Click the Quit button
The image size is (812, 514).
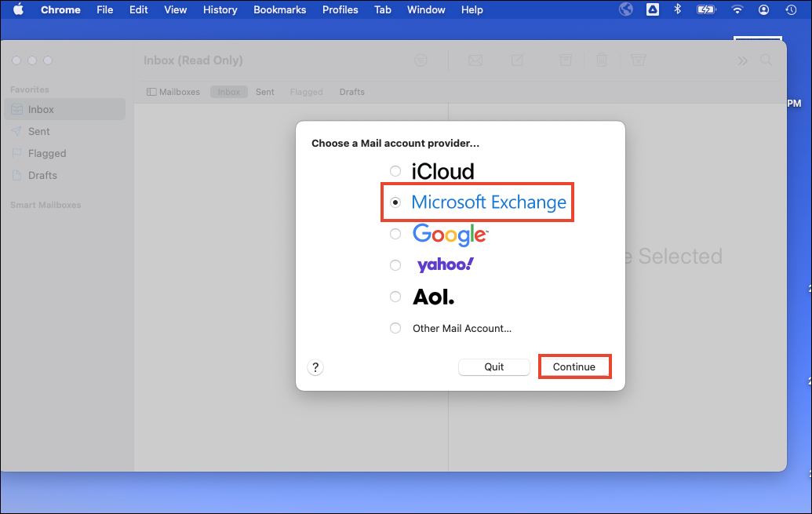click(494, 367)
